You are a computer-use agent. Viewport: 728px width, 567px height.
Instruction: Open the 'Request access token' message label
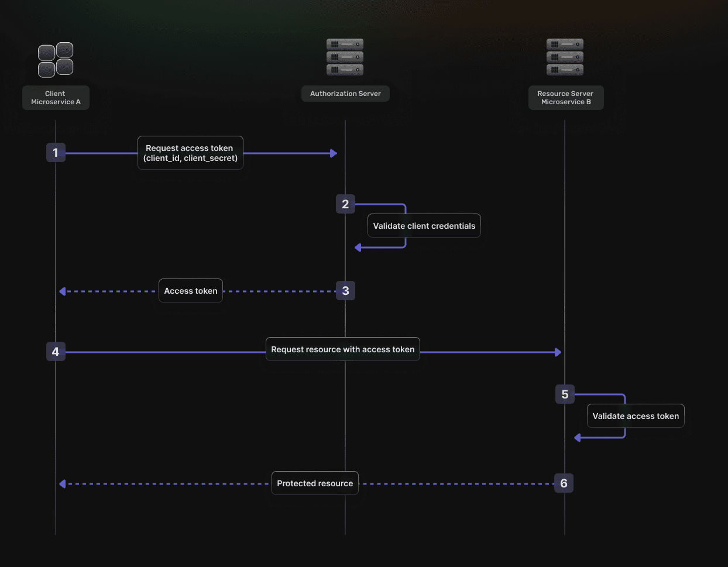coord(190,153)
